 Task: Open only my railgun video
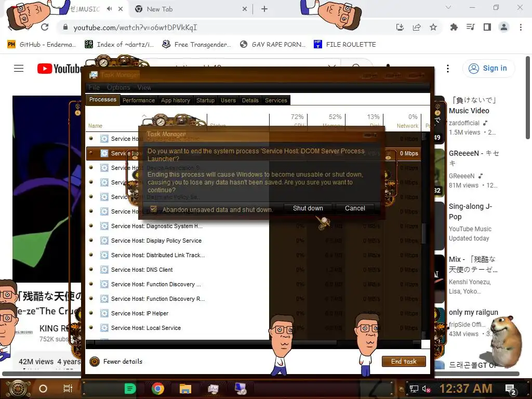(473, 312)
